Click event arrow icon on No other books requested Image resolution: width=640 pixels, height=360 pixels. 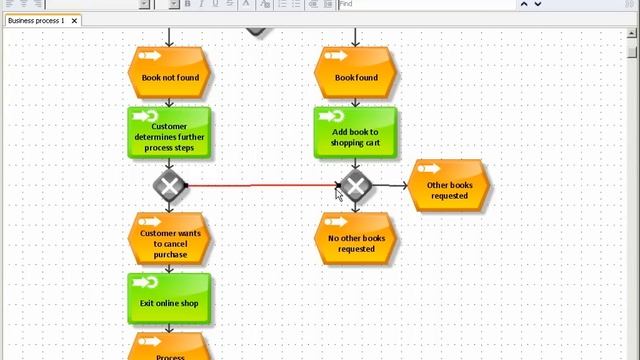pyautogui.click(x=336, y=222)
